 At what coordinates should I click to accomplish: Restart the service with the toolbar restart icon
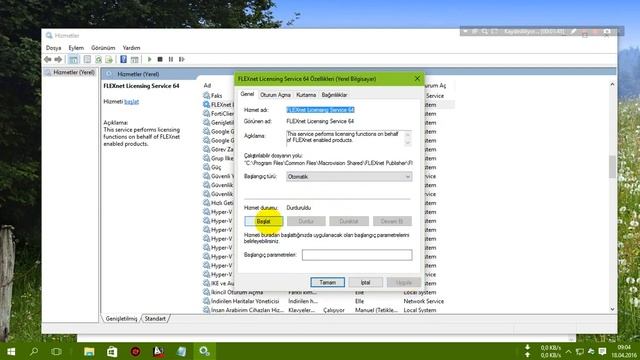[182, 60]
